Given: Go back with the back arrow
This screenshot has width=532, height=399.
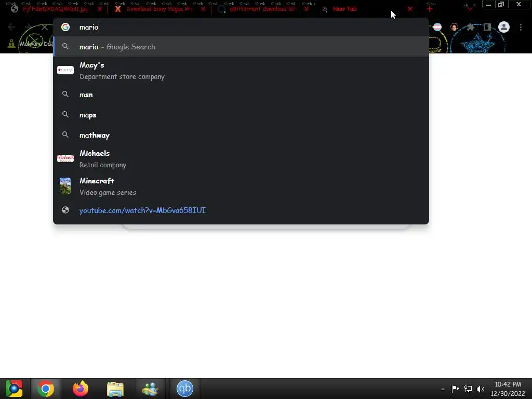Looking at the screenshot, I should pos(11,27).
